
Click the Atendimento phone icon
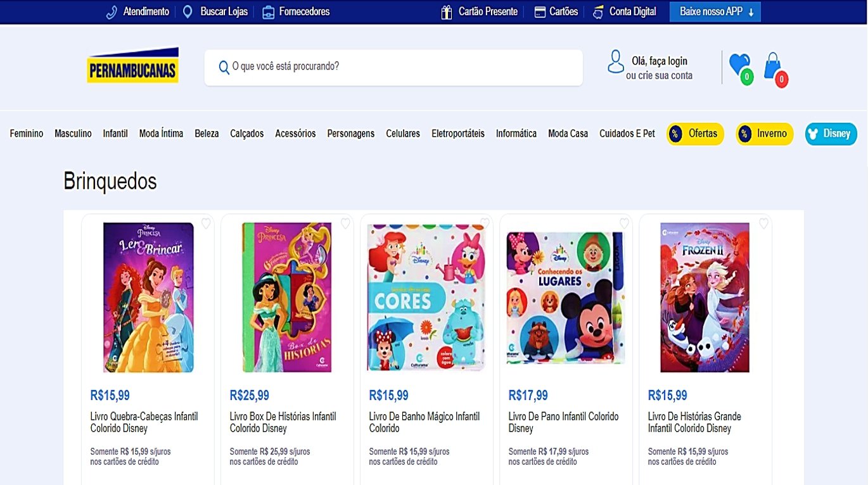112,12
